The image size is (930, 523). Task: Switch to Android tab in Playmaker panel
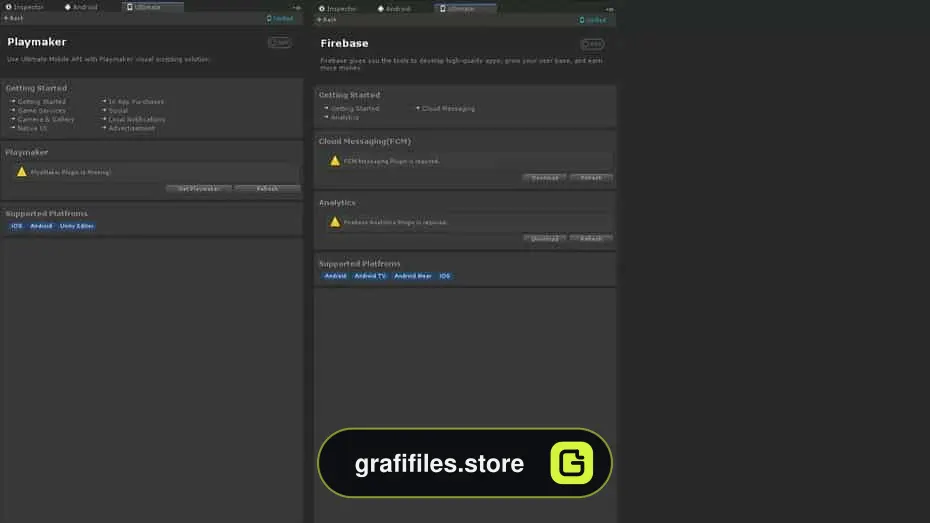pos(81,7)
